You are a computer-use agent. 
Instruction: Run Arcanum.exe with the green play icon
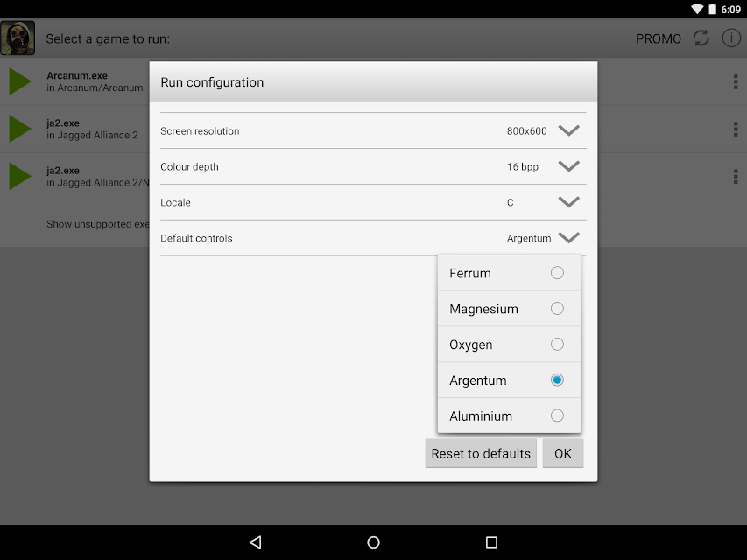(x=20, y=81)
